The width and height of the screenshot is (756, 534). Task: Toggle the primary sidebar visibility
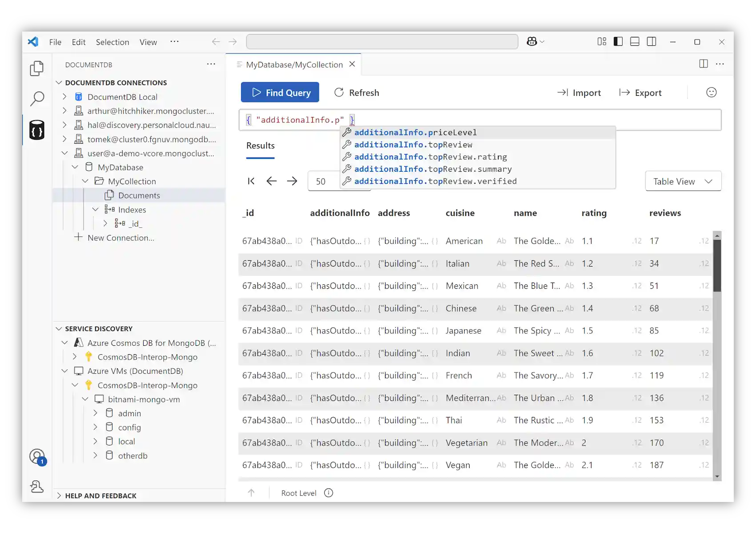click(x=618, y=41)
